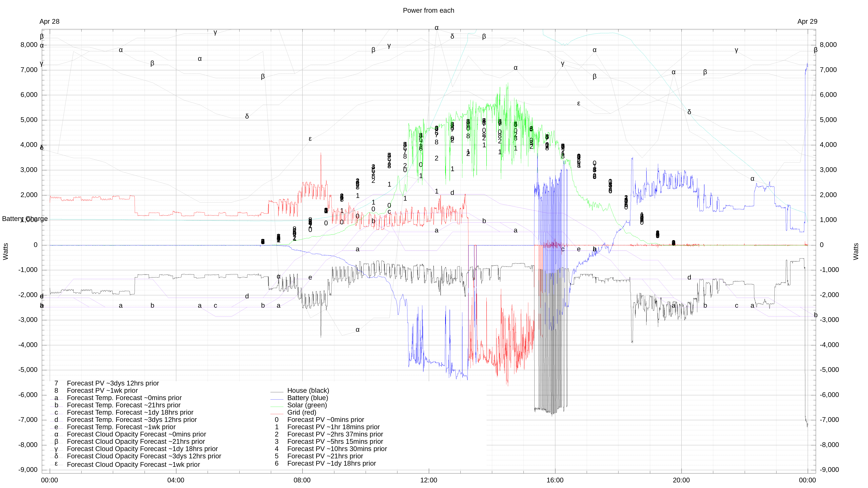Screen dimensions: 868x488
Task: Click the black line sample beside House legend
Action: point(277,392)
